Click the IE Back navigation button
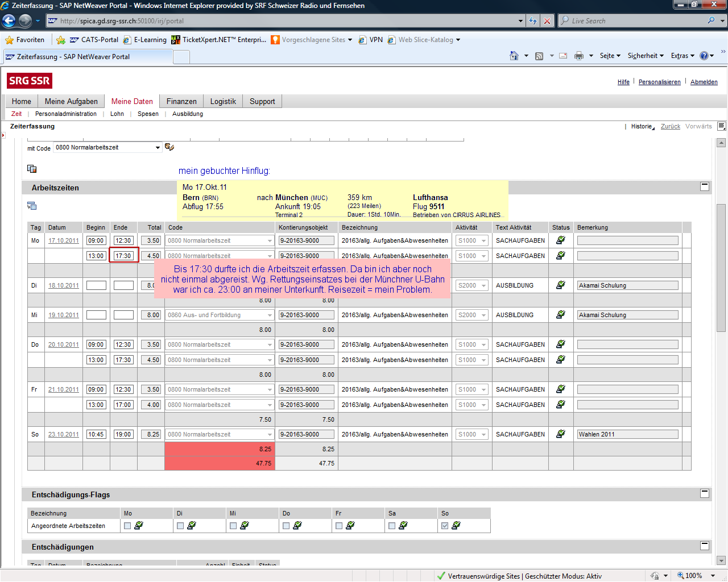 (x=9, y=21)
